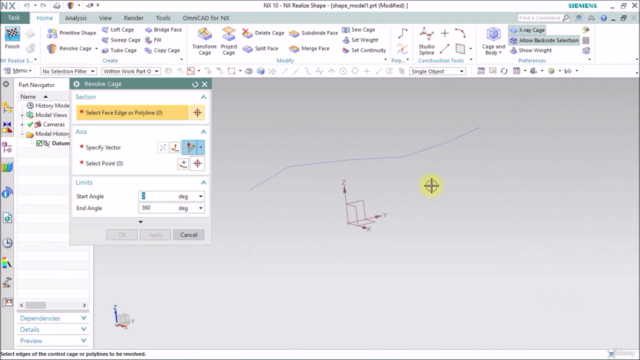The image size is (640, 360).
Task: Open the OmniCAD for NX tab
Action: click(x=206, y=18)
